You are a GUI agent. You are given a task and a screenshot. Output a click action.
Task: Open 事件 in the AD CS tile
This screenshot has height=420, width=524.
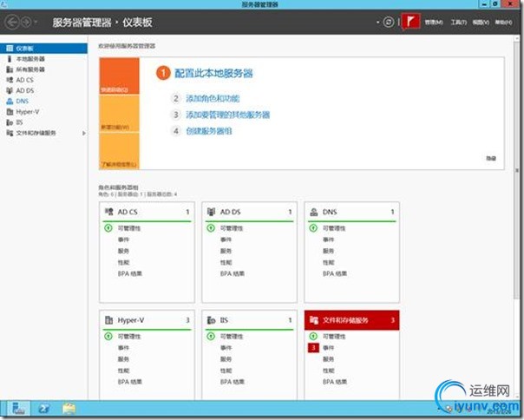(123, 240)
